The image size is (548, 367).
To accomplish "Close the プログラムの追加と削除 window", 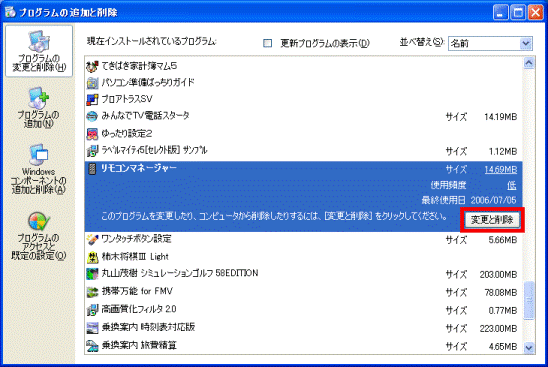I will 535,13.
